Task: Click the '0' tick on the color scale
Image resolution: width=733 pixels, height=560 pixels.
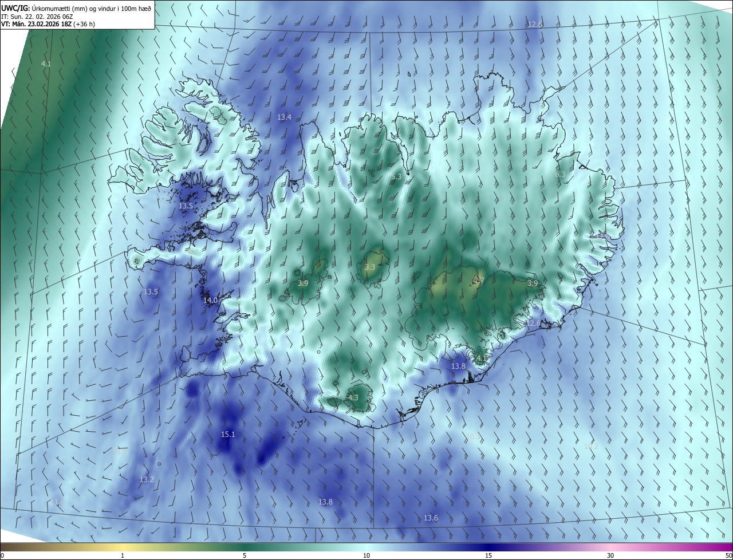Action: [2, 555]
